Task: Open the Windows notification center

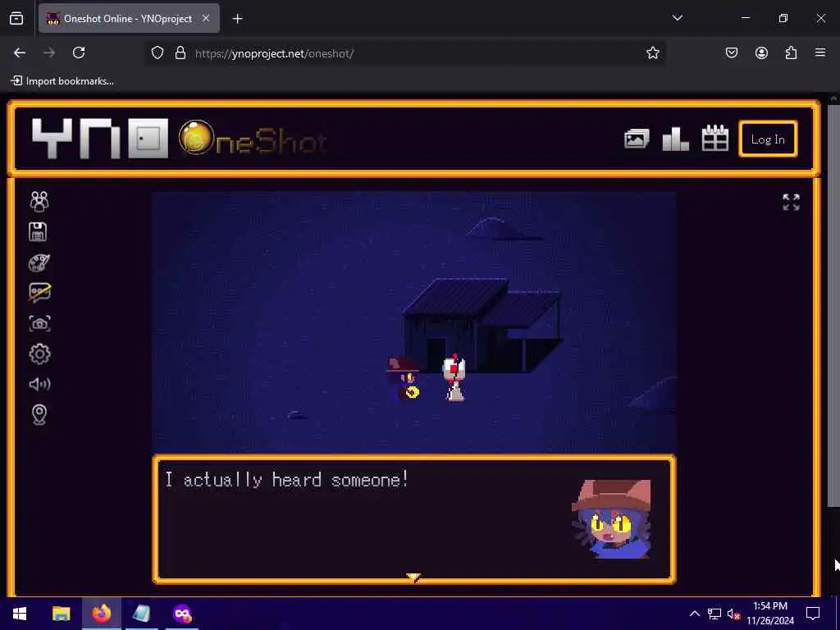Action: coord(813,614)
